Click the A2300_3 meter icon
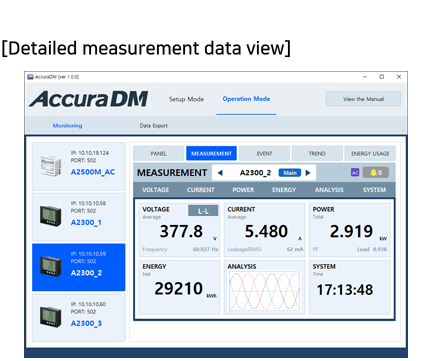Screen dimensions: 433x361 (51, 317)
